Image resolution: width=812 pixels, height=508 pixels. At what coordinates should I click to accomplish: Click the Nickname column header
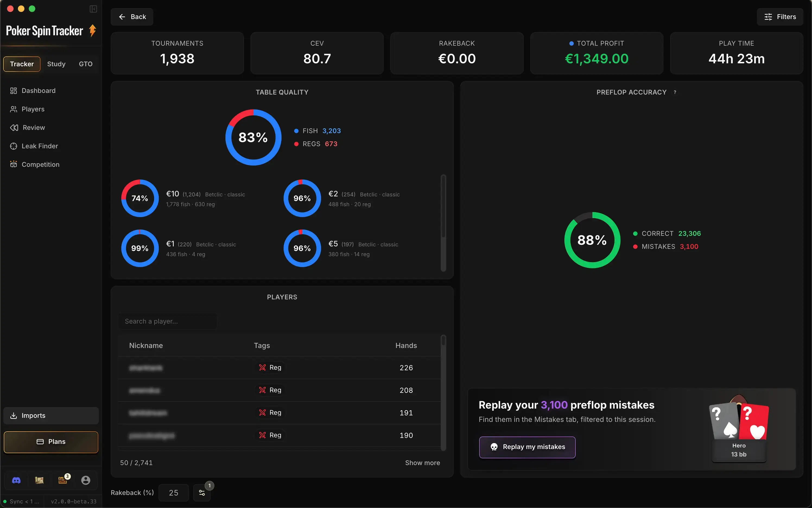146,346
